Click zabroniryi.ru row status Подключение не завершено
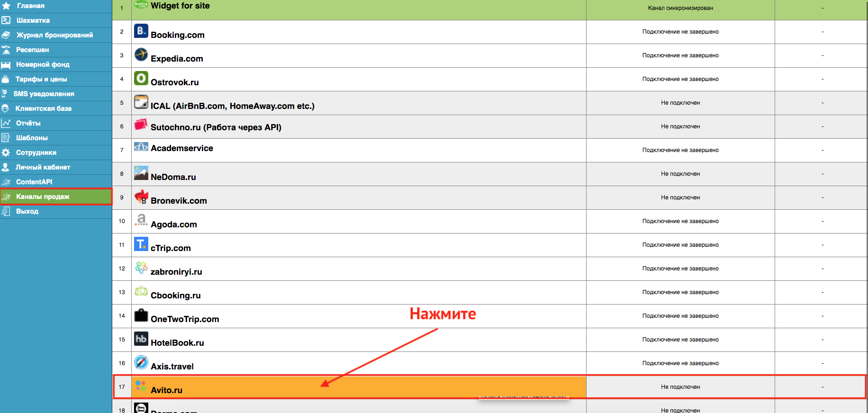868x413 pixels. pyautogui.click(x=680, y=269)
